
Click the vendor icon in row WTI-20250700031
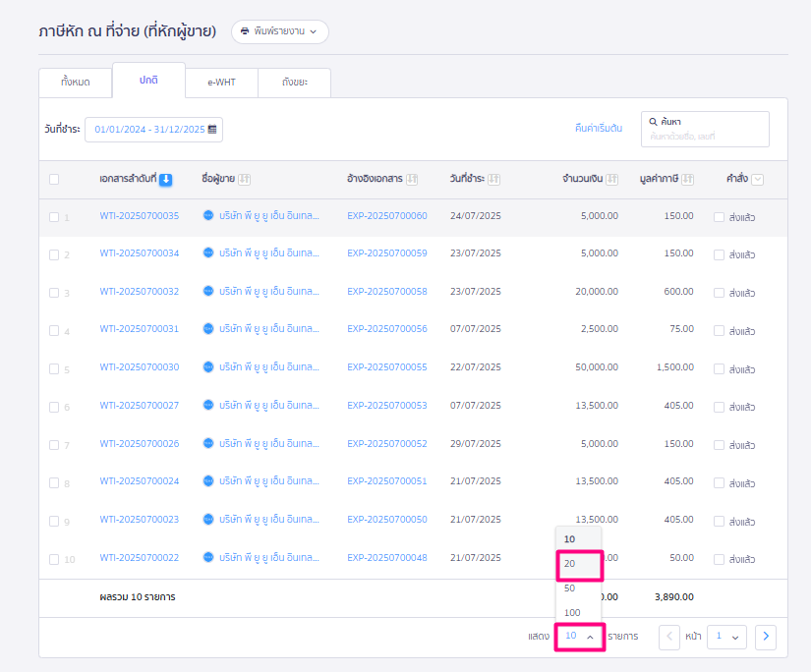[x=208, y=329]
